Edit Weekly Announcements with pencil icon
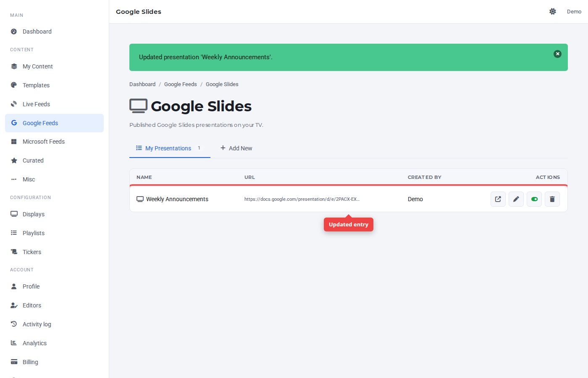 click(x=516, y=199)
